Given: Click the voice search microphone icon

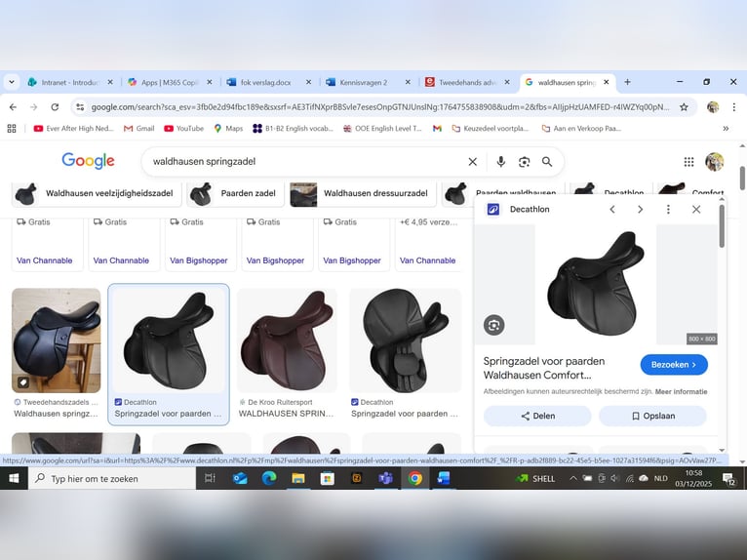Looking at the screenshot, I should tap(500, 162).
